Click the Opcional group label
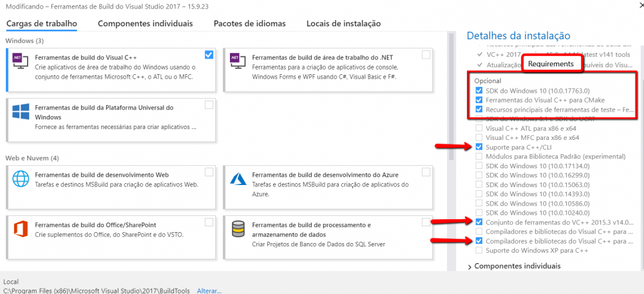644x294 pixels. pyautogui.click(x=488, y=81)
